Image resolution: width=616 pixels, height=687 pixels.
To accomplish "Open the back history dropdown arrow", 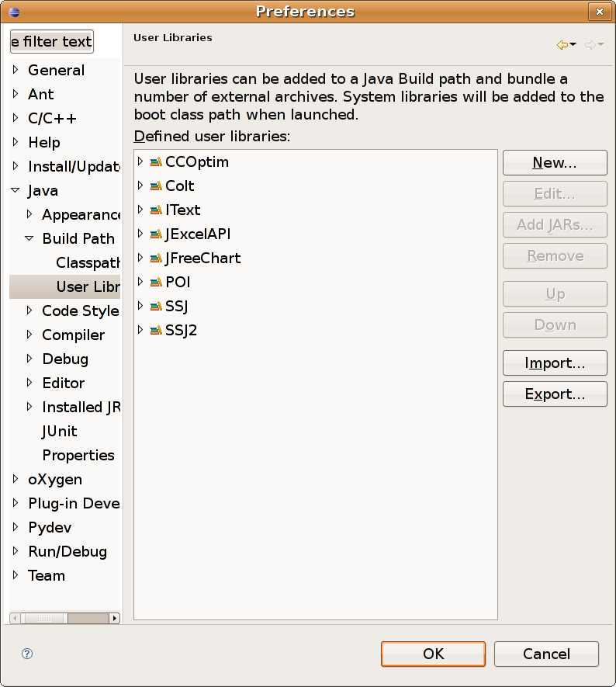I will coord(573,45).
